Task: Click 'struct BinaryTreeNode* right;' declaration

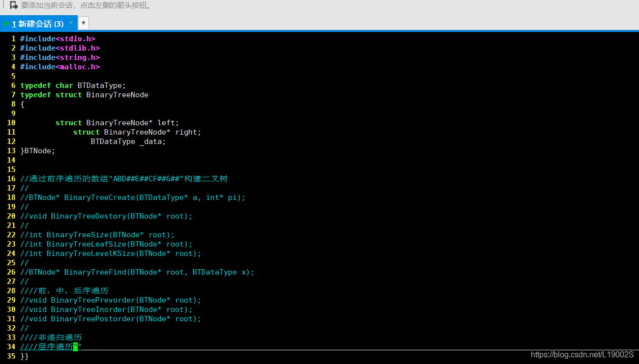Action: [137, 132]
